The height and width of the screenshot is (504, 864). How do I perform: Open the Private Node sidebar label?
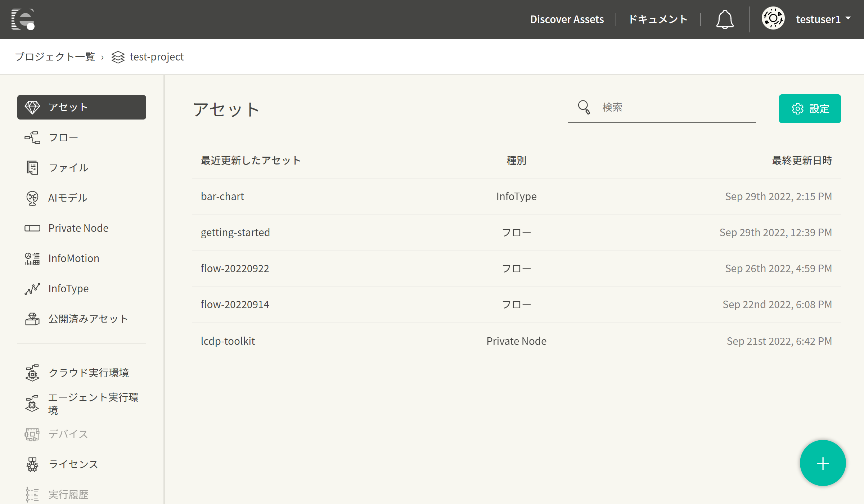(78, 228)
